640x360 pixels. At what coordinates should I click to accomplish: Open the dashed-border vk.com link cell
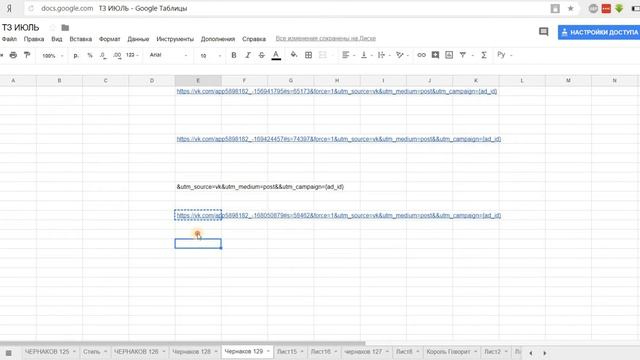click(x=198, y=216)
